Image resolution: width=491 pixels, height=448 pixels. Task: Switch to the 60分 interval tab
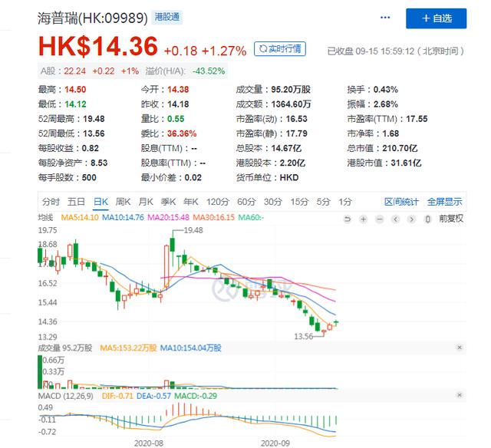pos(246,202)
